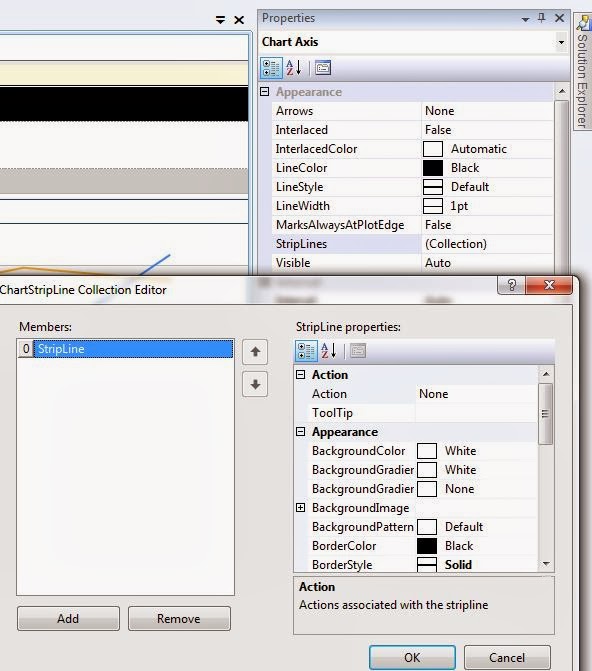Select the LineWidth property name
This screenshot has height=671, width=592.
coord(303,206)
